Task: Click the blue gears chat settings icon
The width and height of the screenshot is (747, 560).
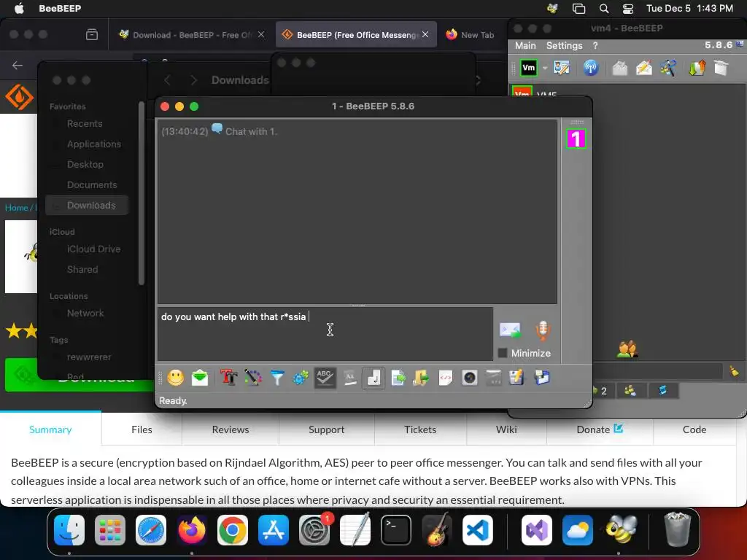Action: coord(301,378)
